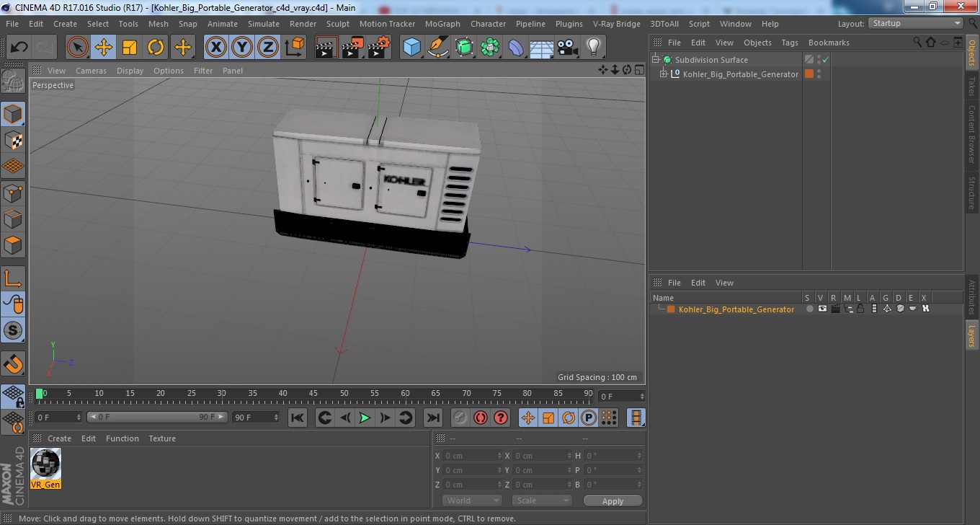The image size is (980, 525).
Task: Open the Sculpt menu
Action: tap(338, 24)
